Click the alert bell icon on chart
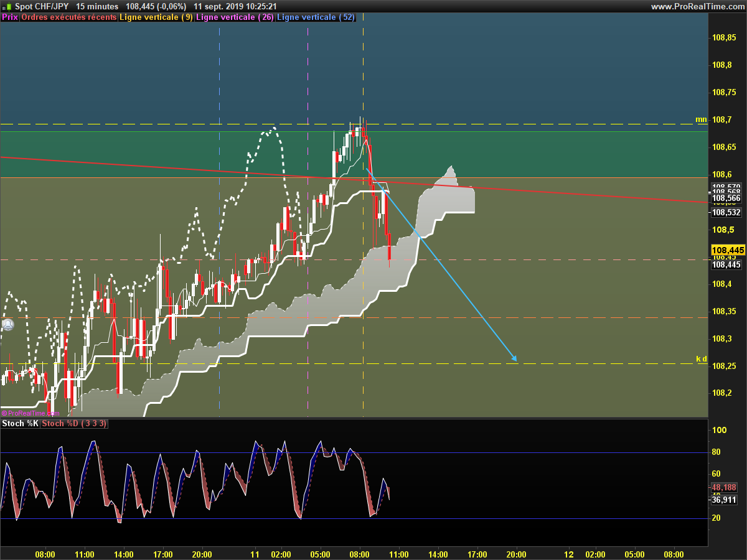 (7, 325)
